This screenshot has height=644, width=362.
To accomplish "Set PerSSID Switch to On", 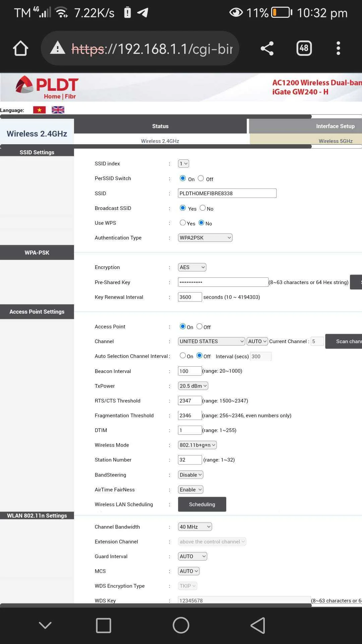I will (183, 178).
